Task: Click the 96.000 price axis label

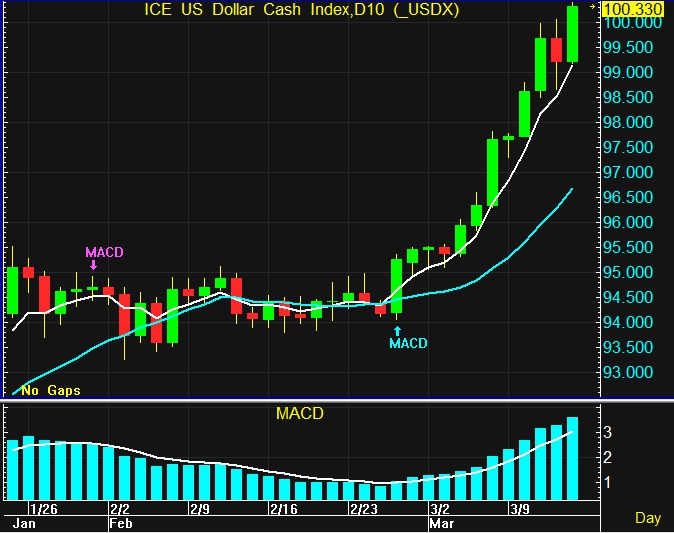Action: [x=628, y=222]
